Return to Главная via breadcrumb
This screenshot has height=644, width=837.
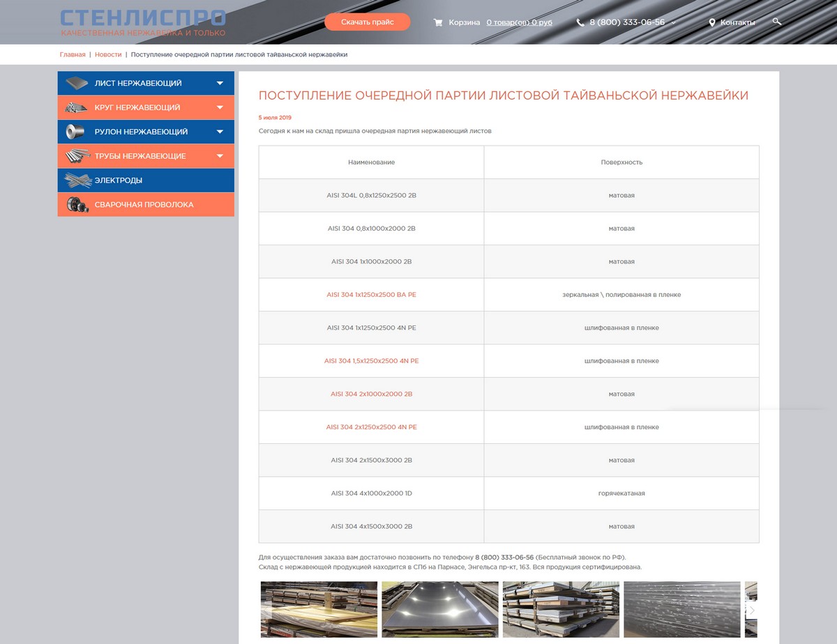73,54
